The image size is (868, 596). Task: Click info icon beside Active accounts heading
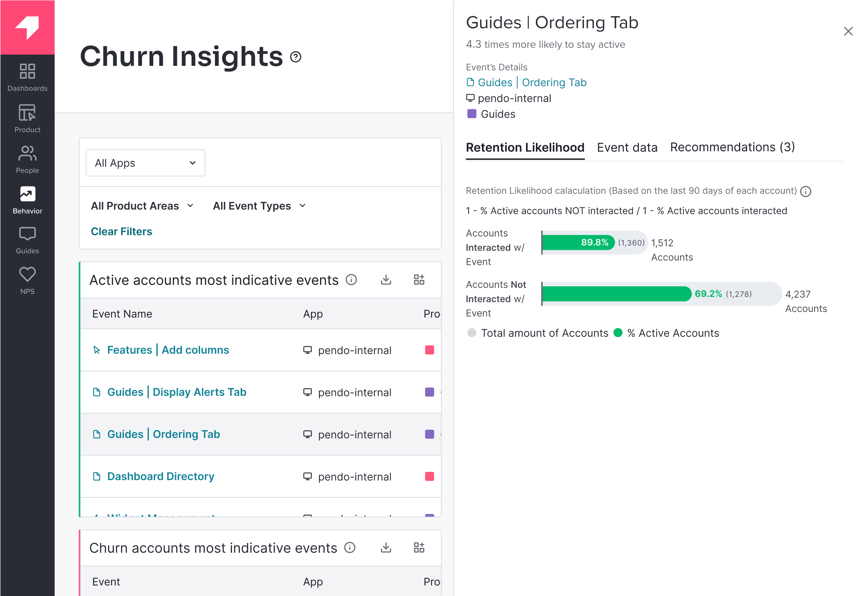(351, 280)
